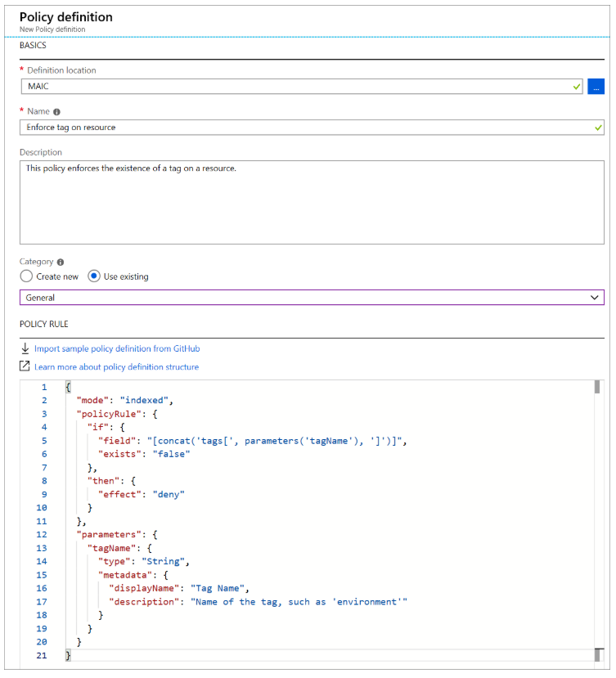616x678 pixels.
Task: Click the download icon beside Import sample policy
Action: click(25, 348)
